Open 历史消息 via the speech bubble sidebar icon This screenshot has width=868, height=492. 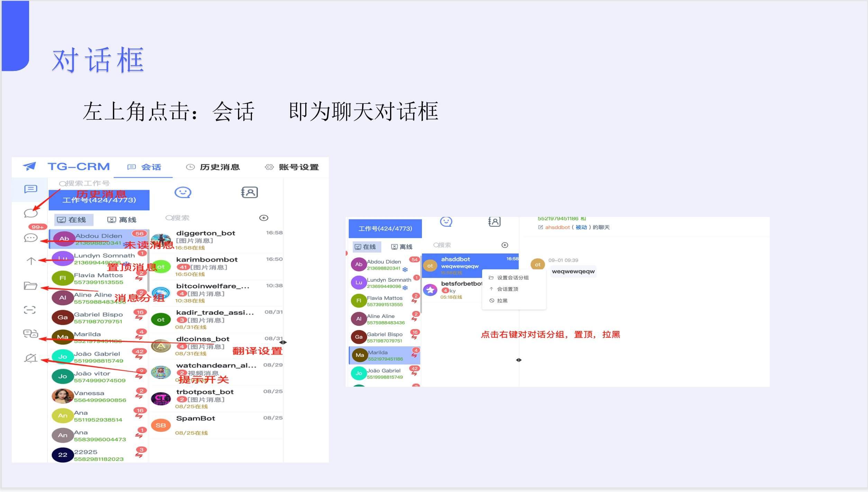point(30,213)
